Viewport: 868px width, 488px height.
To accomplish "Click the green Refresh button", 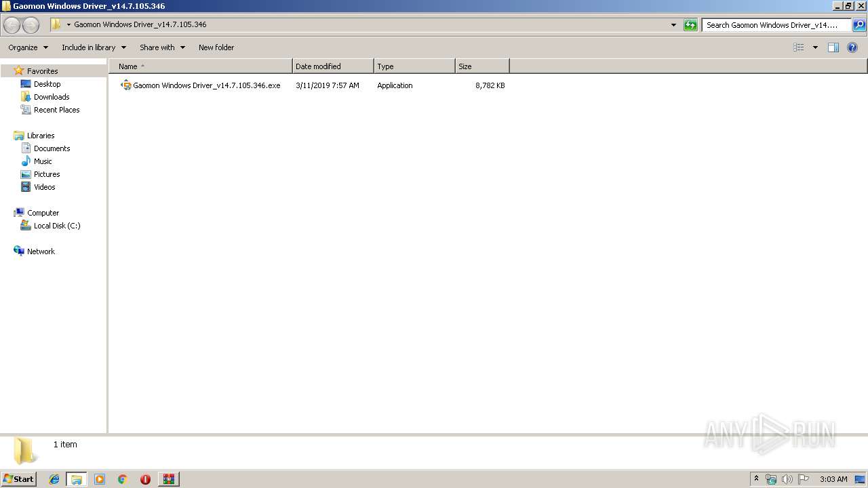I will [690, 25].
